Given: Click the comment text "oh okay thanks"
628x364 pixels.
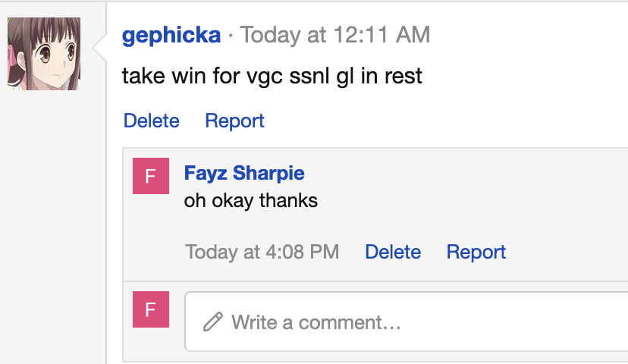Looking at the screenshot, I should 251,201.
